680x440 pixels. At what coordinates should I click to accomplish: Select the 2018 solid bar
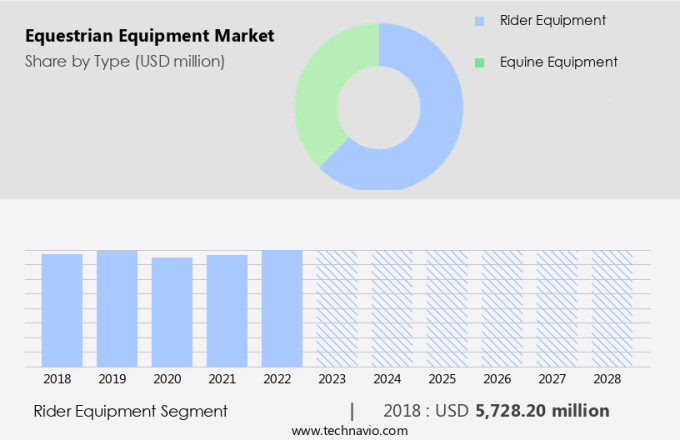click(62, 310)
